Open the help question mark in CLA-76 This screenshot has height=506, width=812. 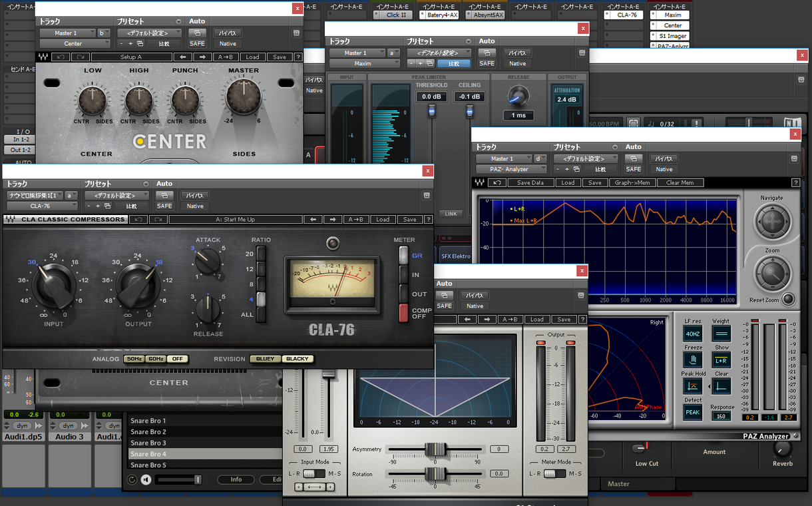[x=428, y=219]
